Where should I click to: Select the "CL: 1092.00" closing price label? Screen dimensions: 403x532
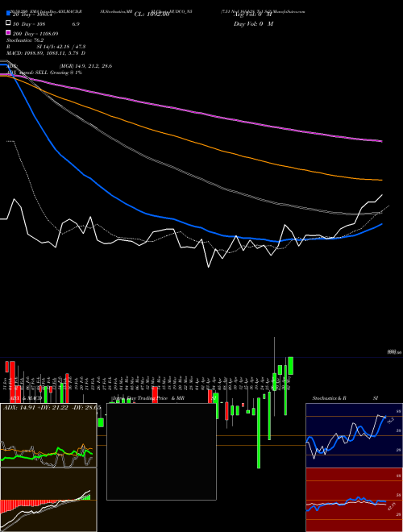pos(152,15)
